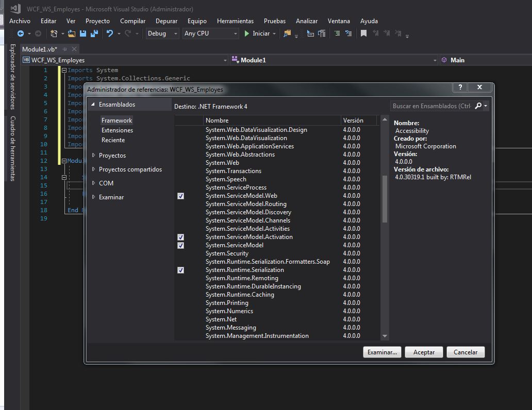Click the previous bookmark icon

pos(375,33)
